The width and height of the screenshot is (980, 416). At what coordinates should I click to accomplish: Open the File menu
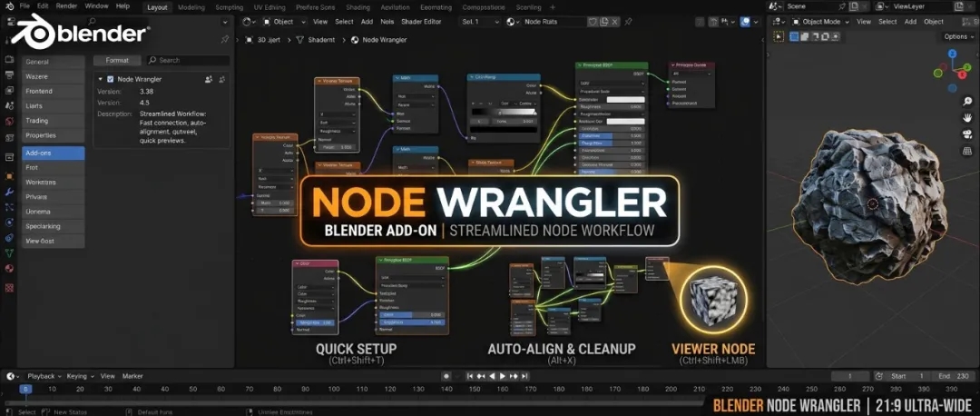(x=25, y=5)
